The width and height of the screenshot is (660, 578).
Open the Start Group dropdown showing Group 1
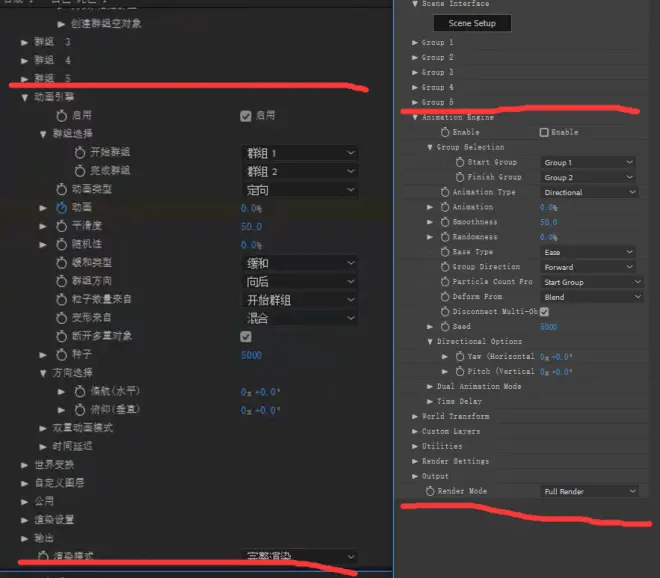click(588, 162)
